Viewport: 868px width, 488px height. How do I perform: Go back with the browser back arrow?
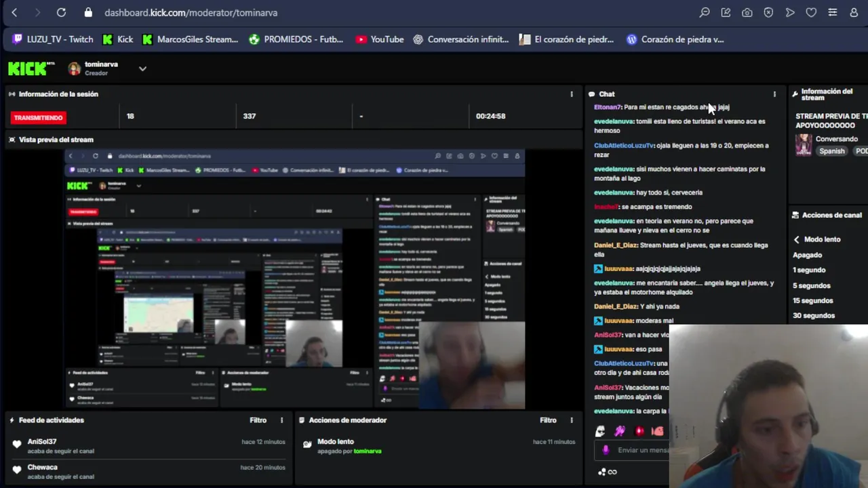(14, 12)
